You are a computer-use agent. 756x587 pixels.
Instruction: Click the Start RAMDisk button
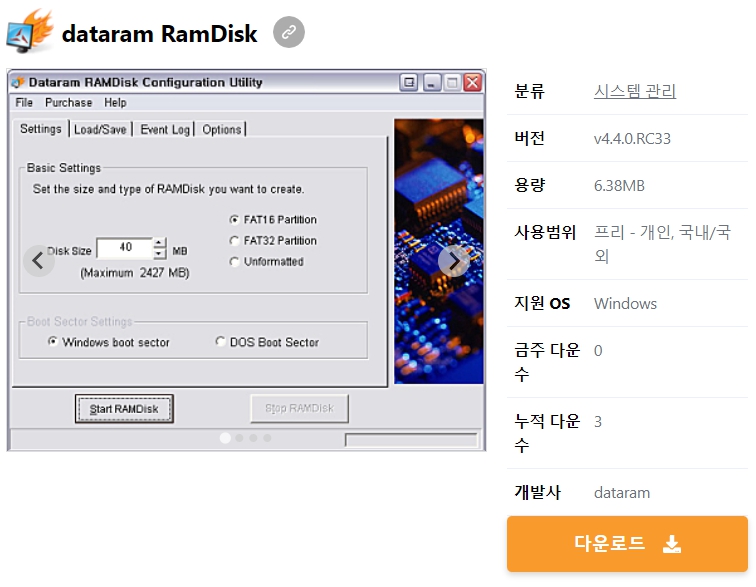point(124,409)
